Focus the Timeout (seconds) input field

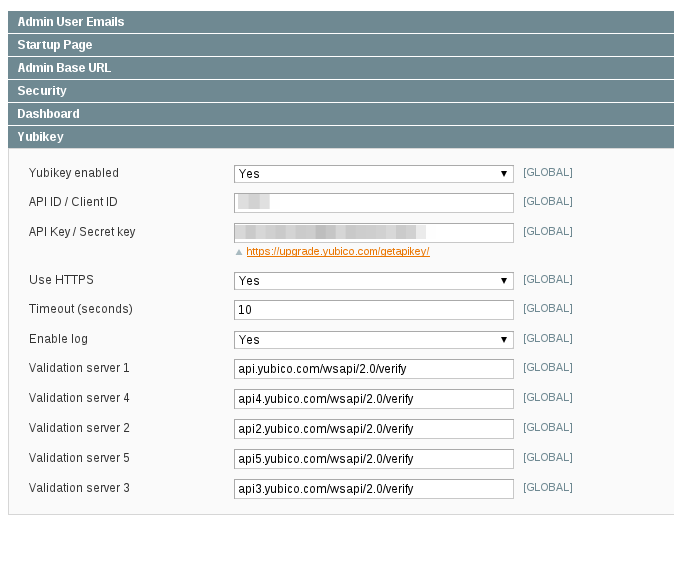point(373,310)
